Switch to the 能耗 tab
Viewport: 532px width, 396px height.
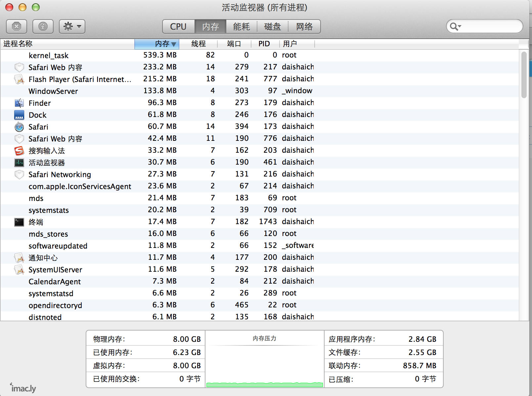click(242, 26)
